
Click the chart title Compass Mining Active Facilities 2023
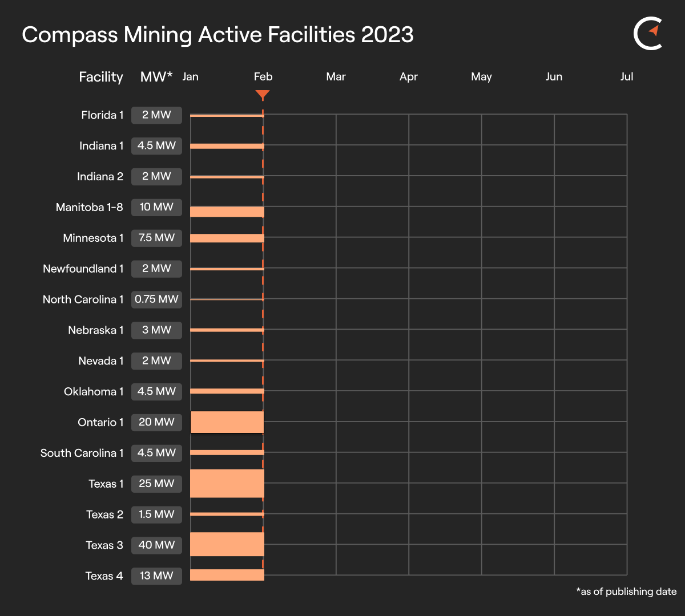[x=217, y=35]
